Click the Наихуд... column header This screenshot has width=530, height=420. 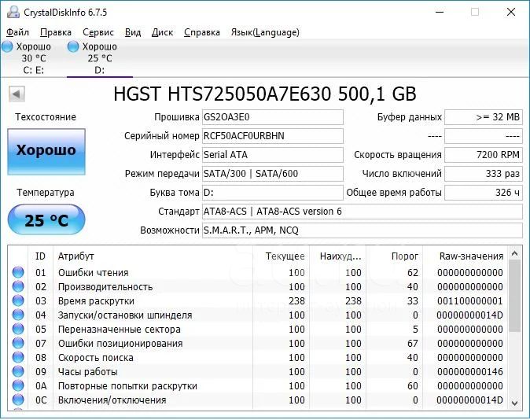coord(337,256)
